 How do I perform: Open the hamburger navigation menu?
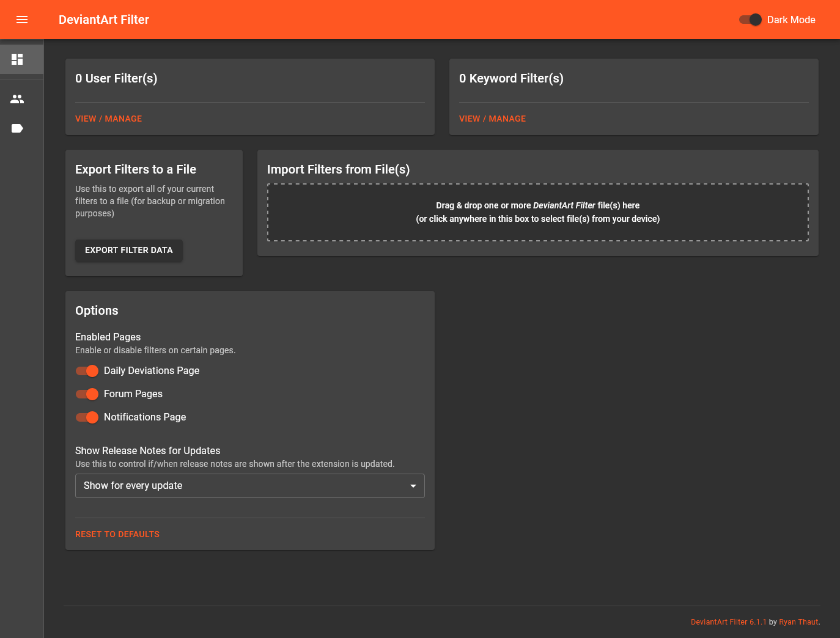22,20
